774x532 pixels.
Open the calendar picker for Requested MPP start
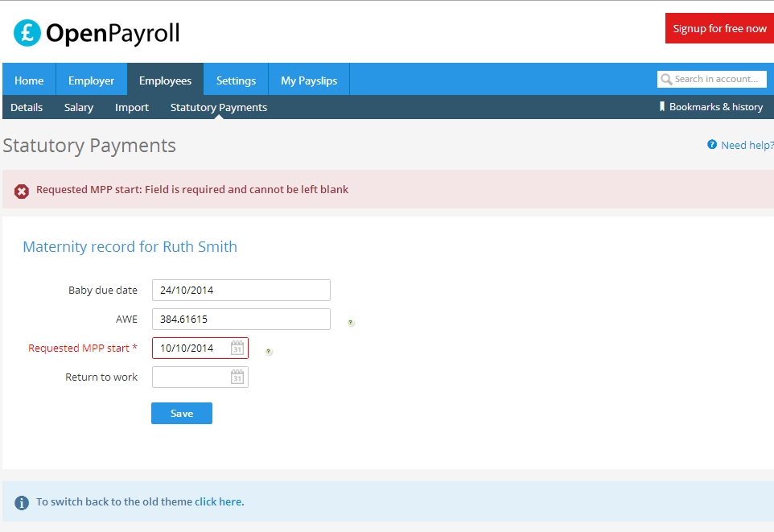(x=237, y=348)
